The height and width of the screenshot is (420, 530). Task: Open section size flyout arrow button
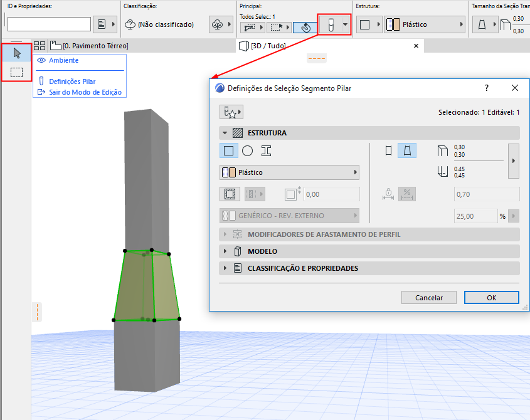point(514,161)
